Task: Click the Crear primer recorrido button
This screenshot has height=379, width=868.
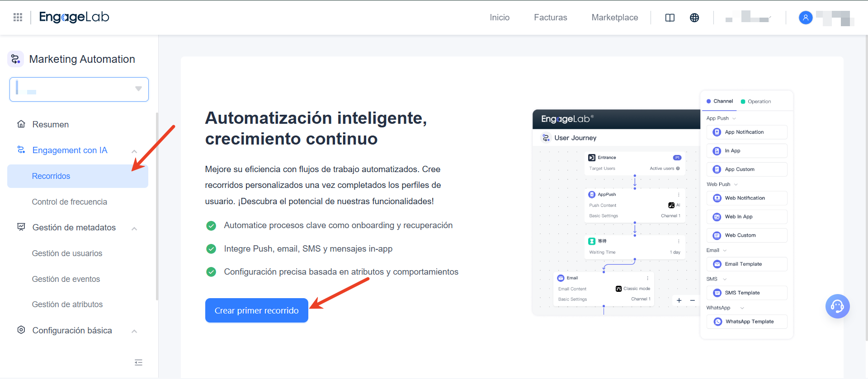Action: pos(257,310)
